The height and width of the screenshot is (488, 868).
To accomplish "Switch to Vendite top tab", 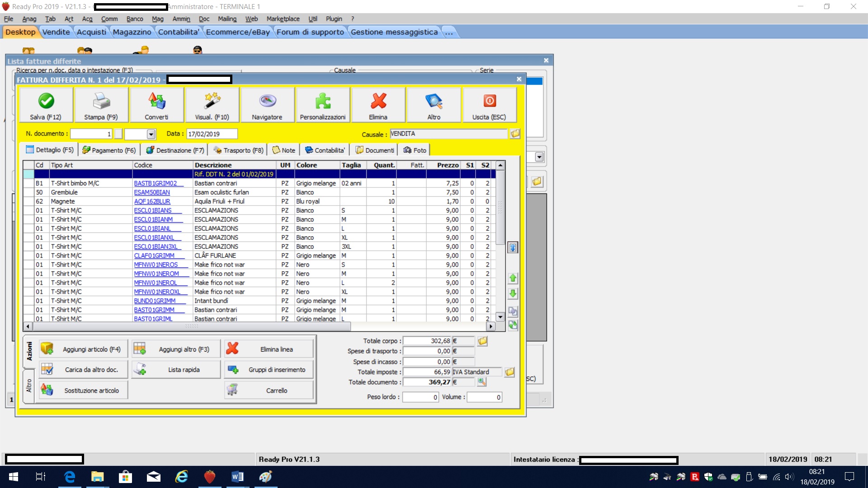I will [x=56, y=32].
